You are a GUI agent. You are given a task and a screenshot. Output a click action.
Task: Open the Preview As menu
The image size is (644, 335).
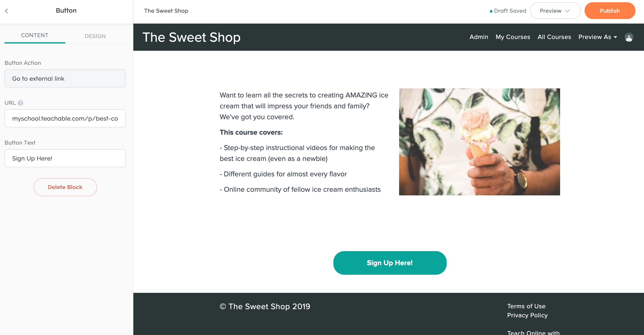tap(598, 37)
